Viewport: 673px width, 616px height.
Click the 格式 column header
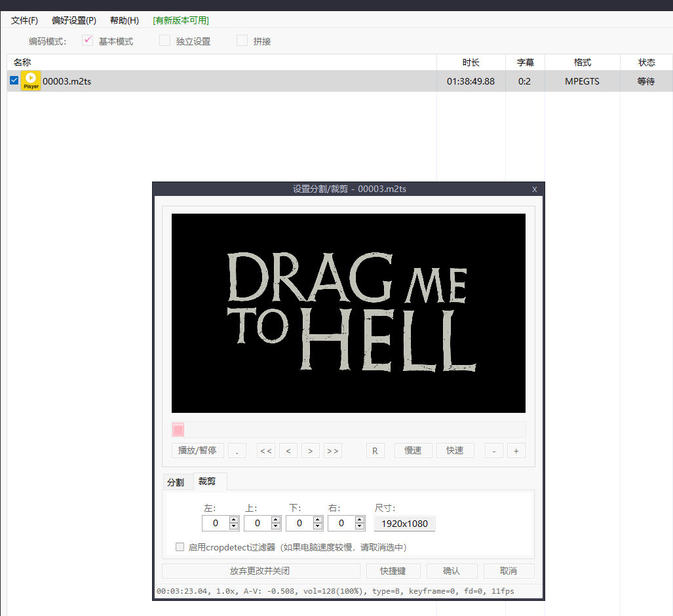pos(583,62)
